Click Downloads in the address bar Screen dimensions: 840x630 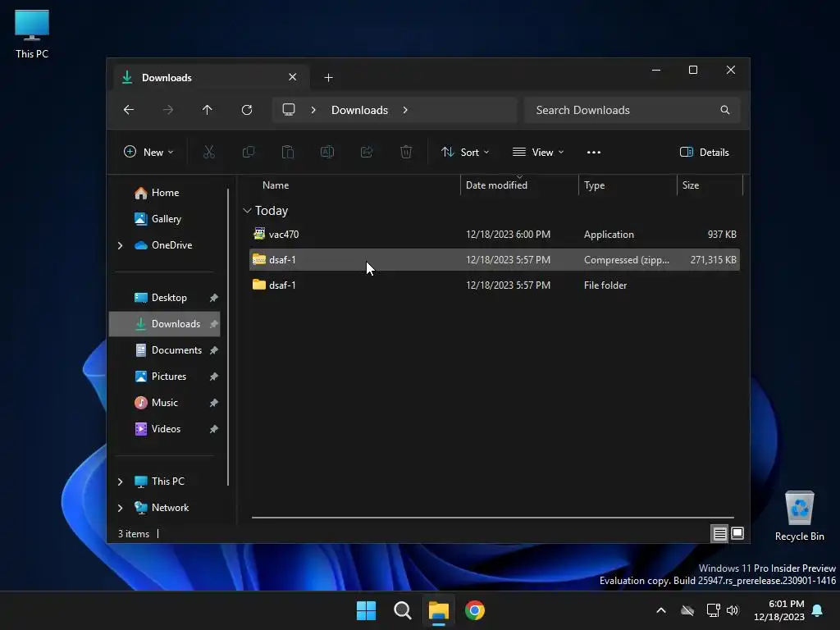359,110
